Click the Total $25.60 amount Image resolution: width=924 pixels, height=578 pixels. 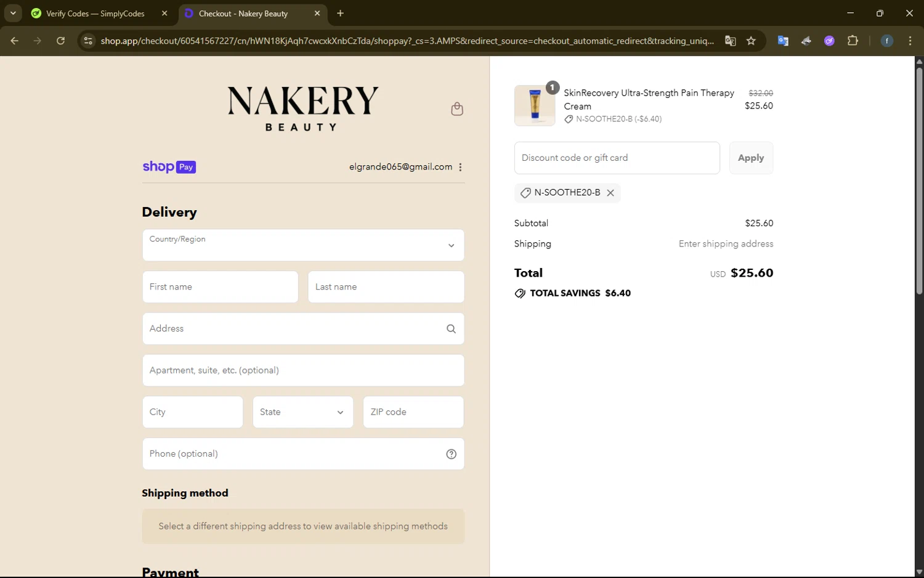[752, 273]
